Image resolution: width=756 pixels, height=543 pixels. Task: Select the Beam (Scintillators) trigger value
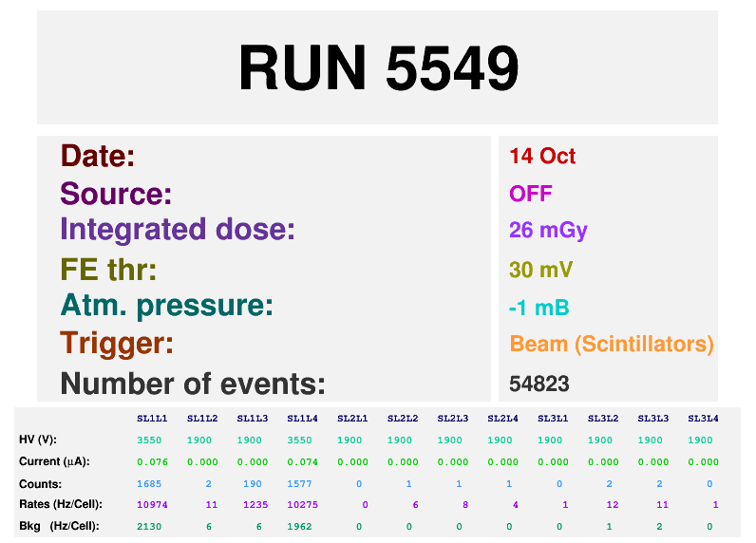[612, 344]
